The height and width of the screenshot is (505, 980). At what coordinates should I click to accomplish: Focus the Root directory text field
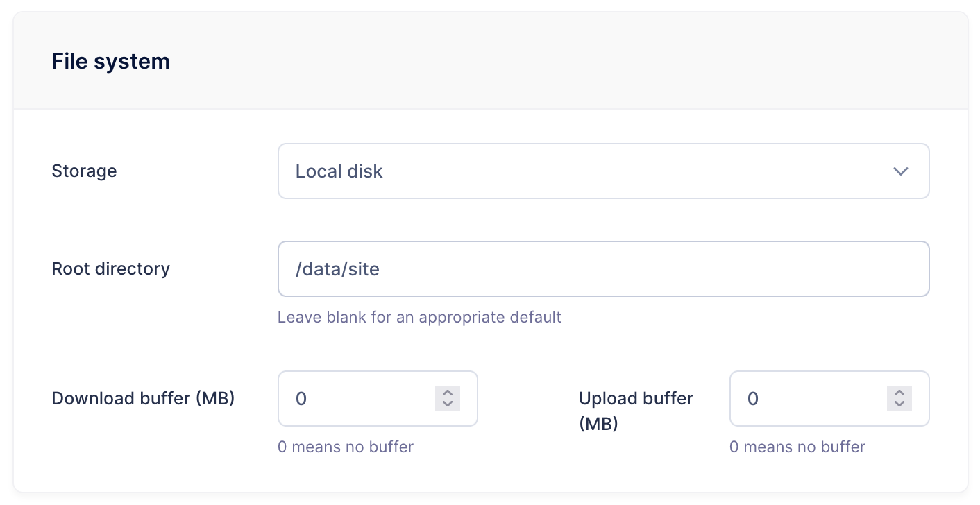(603, 268)
